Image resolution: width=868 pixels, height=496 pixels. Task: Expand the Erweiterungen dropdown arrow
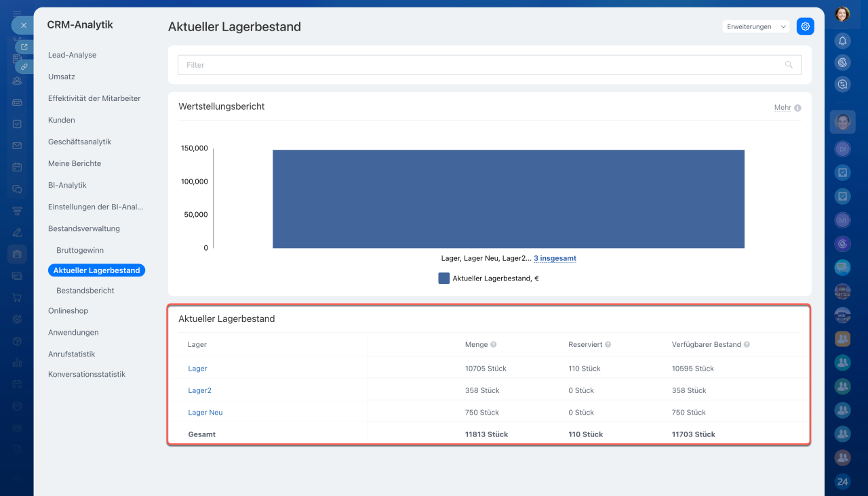[783, 26]
